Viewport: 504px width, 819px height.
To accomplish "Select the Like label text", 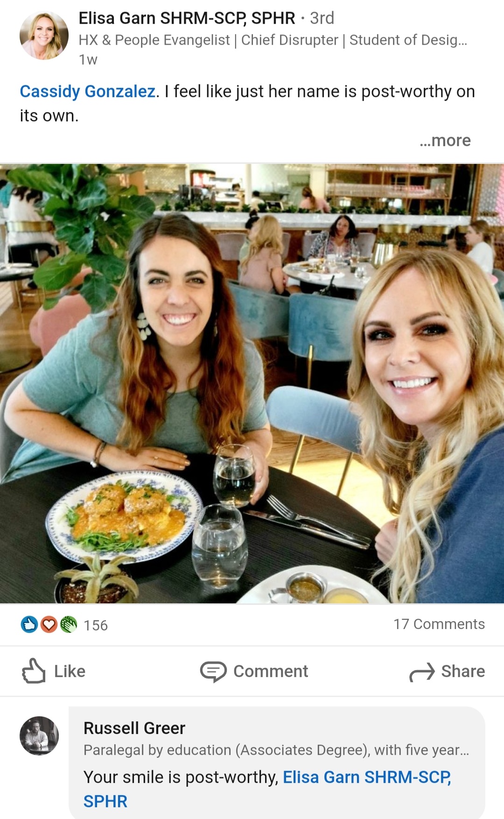I will click(x=70, y=671).
